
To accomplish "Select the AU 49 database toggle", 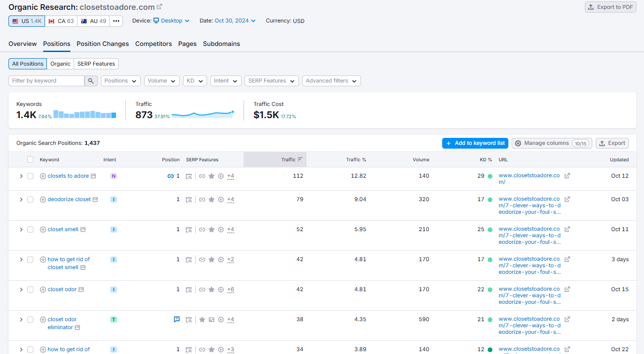I will tap(93, 21).
